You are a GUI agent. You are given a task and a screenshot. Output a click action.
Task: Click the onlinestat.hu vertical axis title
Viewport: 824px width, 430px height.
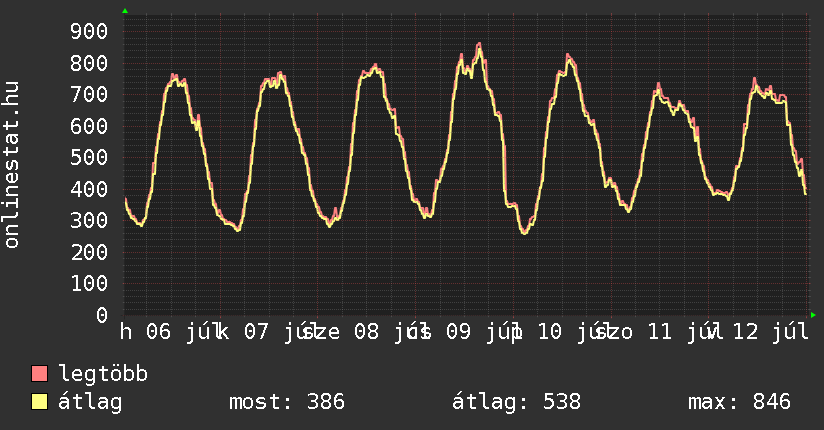point(11,164)
